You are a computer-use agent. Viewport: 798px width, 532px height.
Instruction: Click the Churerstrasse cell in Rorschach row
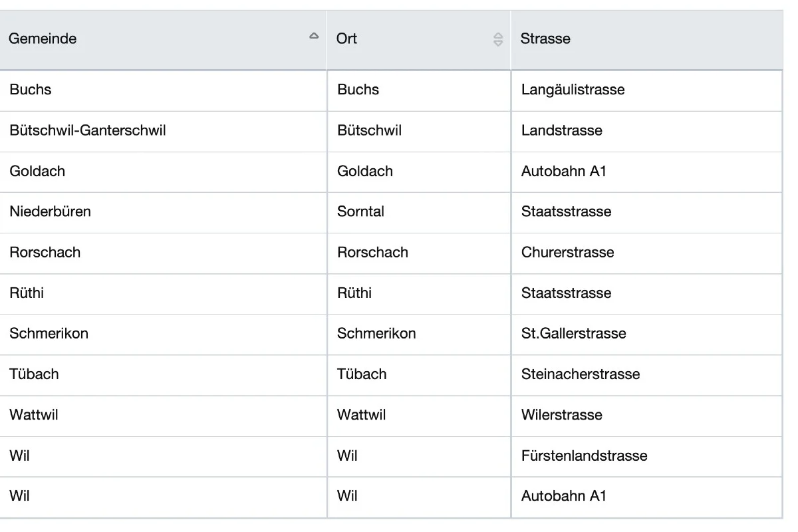[x=647, y=253]
